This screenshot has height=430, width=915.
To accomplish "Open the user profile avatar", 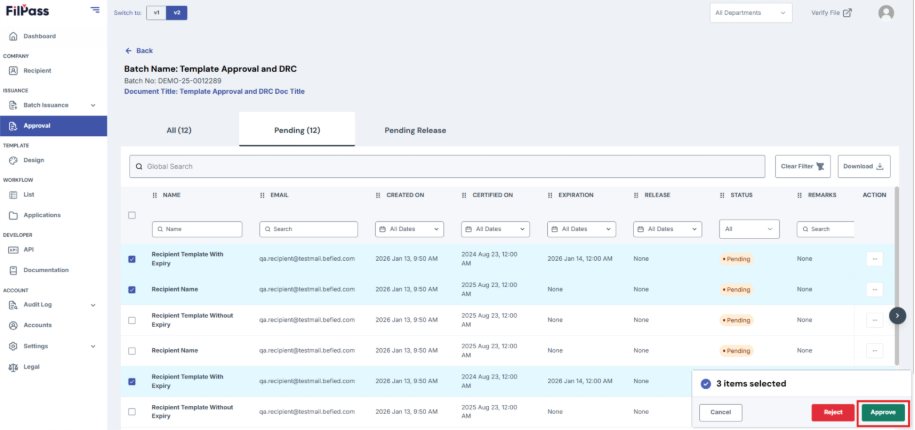I will click(x=886, y=13).
